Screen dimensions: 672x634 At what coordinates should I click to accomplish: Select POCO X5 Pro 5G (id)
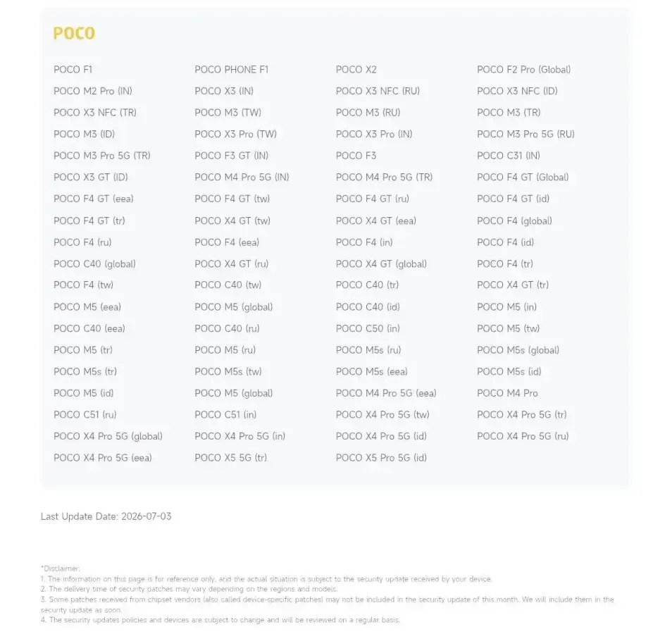pyautogui.click(x=381, y=458)
